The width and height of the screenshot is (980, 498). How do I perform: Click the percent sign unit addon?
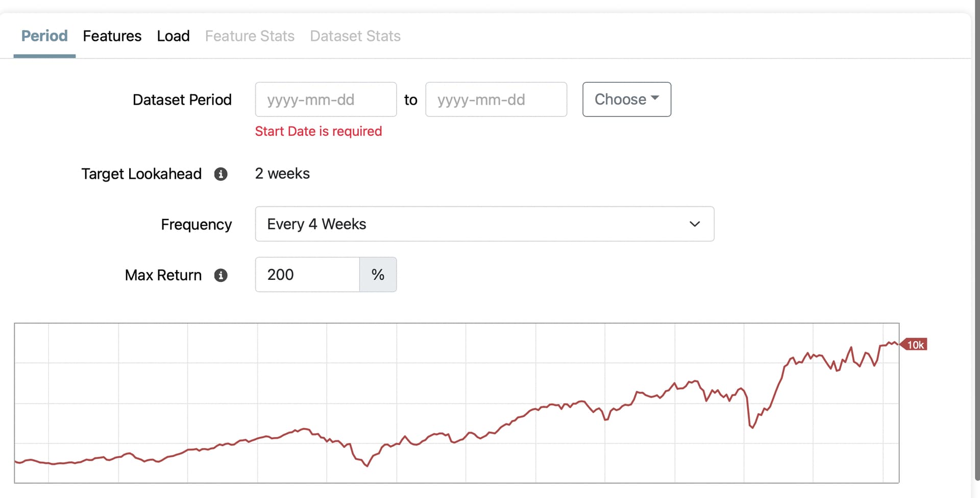pos(378,275)
